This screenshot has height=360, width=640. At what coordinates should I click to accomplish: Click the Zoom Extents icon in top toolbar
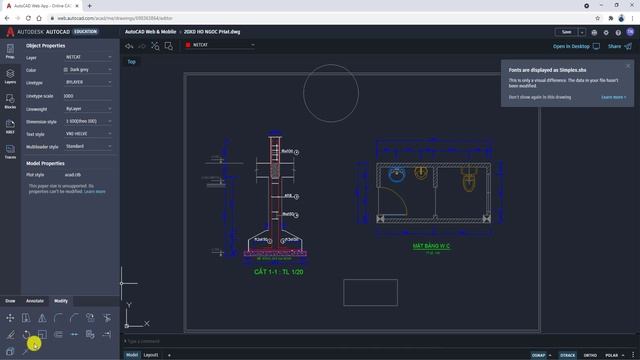pyautogui.click(x=155, y=46)
